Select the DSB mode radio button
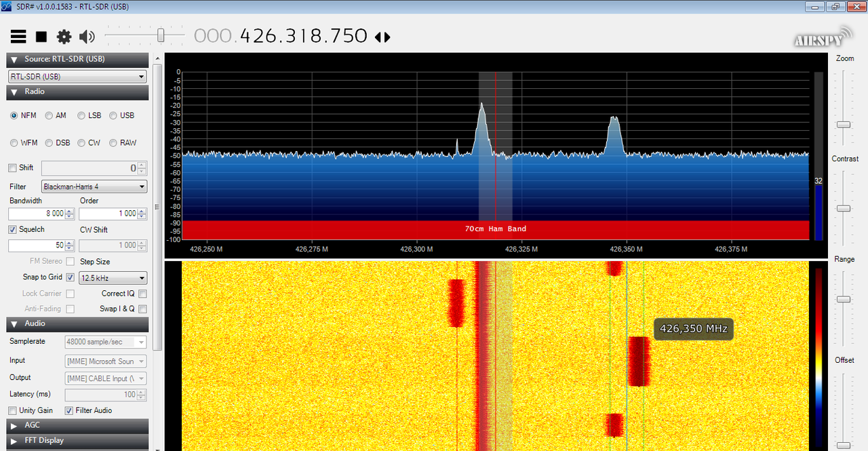 tap(49, 143)
